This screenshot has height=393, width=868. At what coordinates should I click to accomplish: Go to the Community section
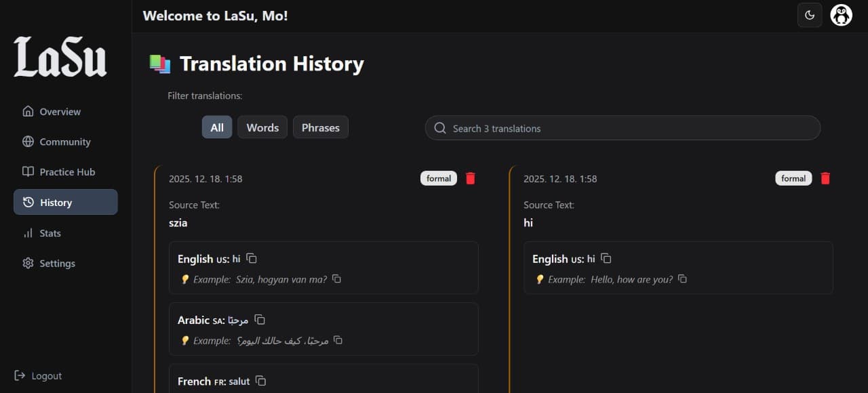65,142
